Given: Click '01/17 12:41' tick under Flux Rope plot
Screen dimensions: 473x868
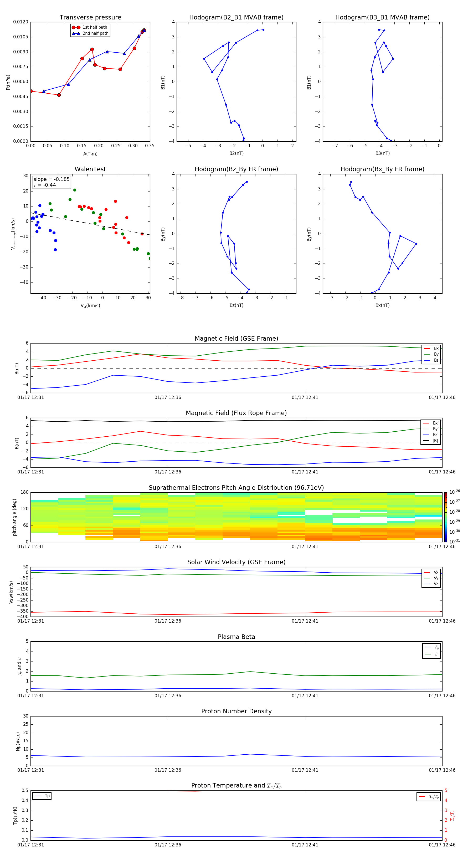Looking at the screenshot, I should coord(305,472).
